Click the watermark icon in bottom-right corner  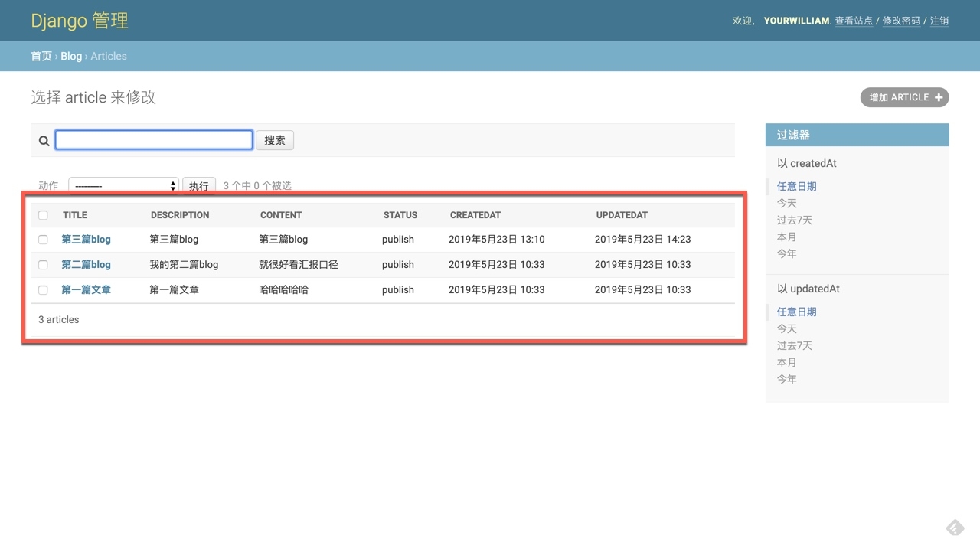954,528
